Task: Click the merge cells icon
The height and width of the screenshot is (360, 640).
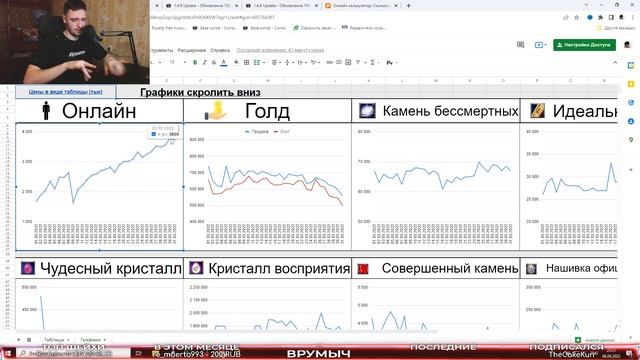Action: click(256, 62)
